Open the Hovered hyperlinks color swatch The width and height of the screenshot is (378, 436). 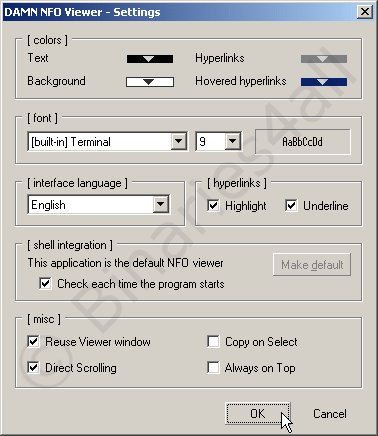(324, 82)
